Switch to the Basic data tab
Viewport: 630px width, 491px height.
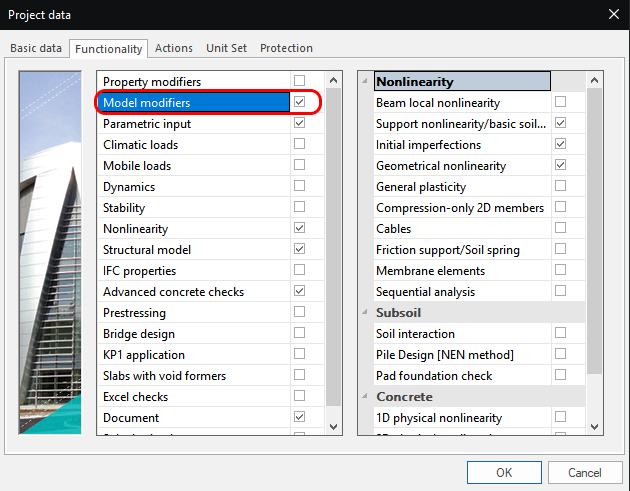pos(36,48)
